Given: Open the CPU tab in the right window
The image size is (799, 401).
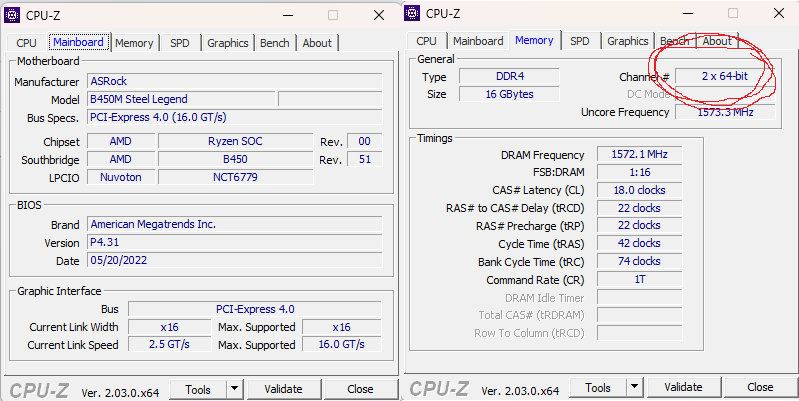Looking at the screenshot, I should [x=427, y=41].
